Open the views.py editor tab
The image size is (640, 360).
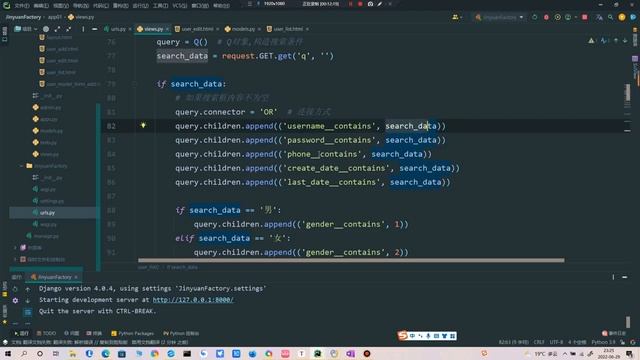click(x=153, y=29)
